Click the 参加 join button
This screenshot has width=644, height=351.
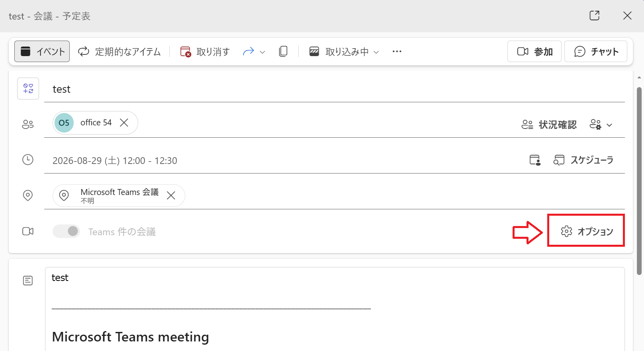point(534,51)
